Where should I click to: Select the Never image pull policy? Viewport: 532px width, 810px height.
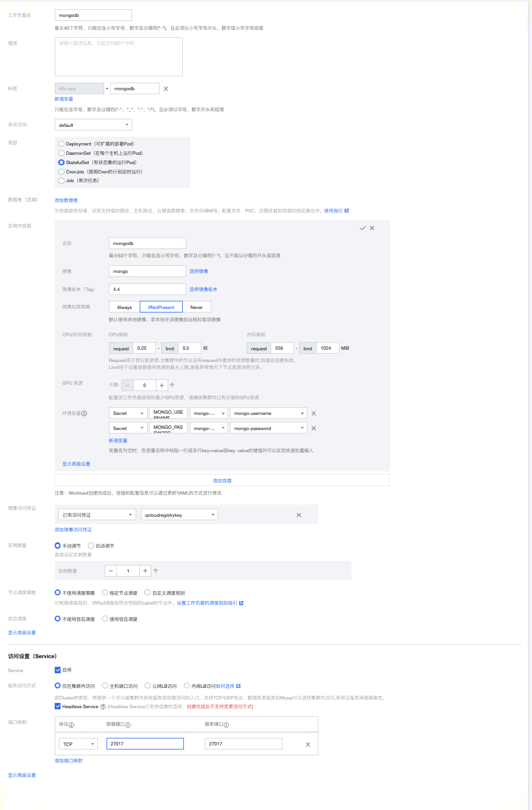(x=197, y=307)
